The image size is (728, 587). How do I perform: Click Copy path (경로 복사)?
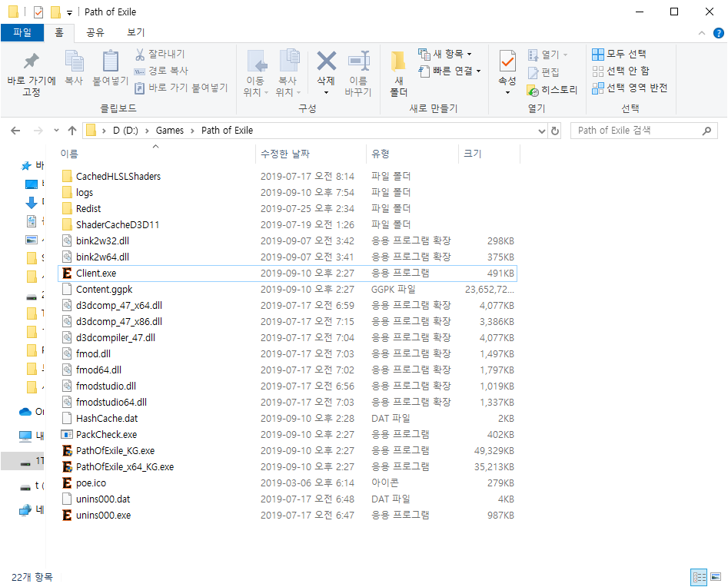coord(161,71)
